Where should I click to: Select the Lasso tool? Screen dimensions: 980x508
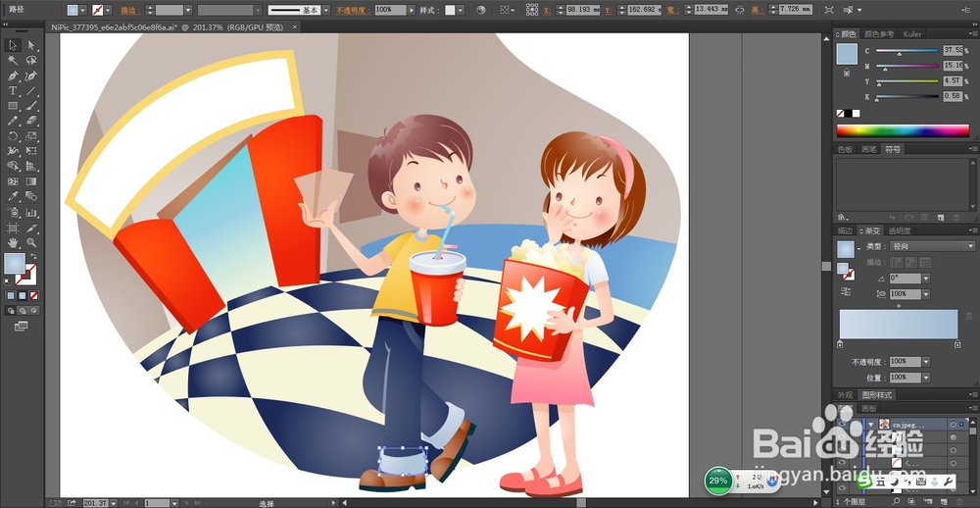[x=31, y=61]
